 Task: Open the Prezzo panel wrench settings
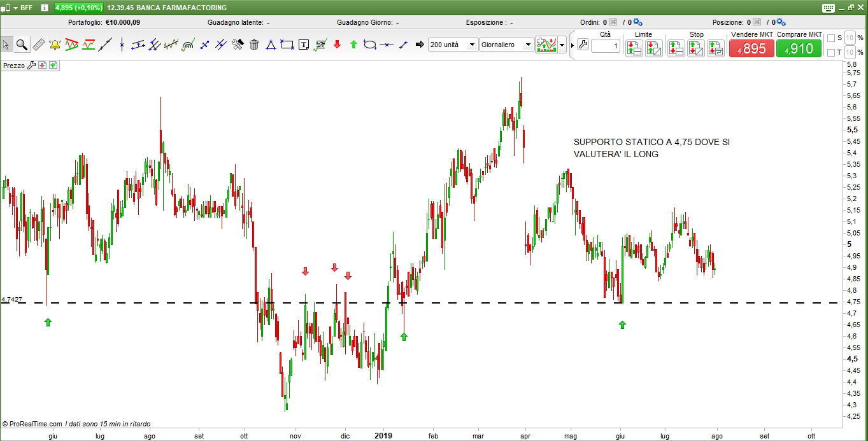coord(31,66)
